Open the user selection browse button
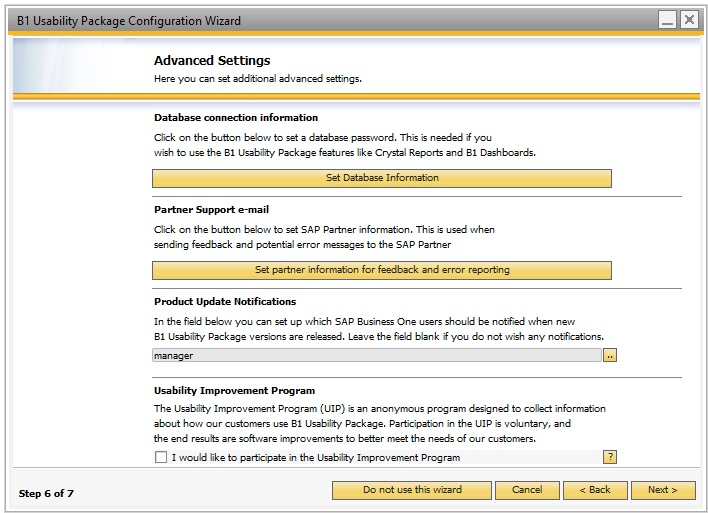The image size is (708, 513). click(610, 355)
